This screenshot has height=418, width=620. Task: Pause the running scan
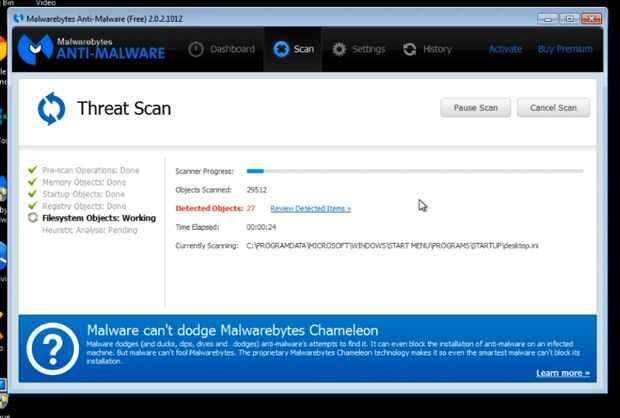(475, 108)
